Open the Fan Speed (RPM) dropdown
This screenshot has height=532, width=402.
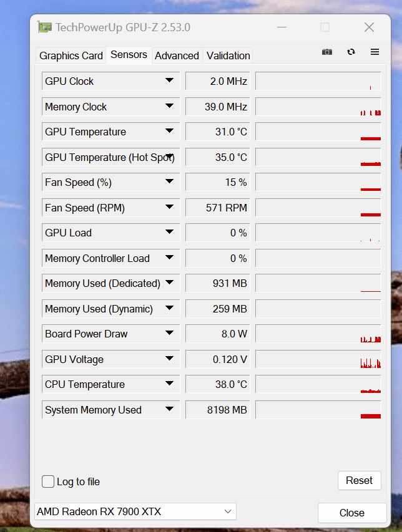click(169, 206)
